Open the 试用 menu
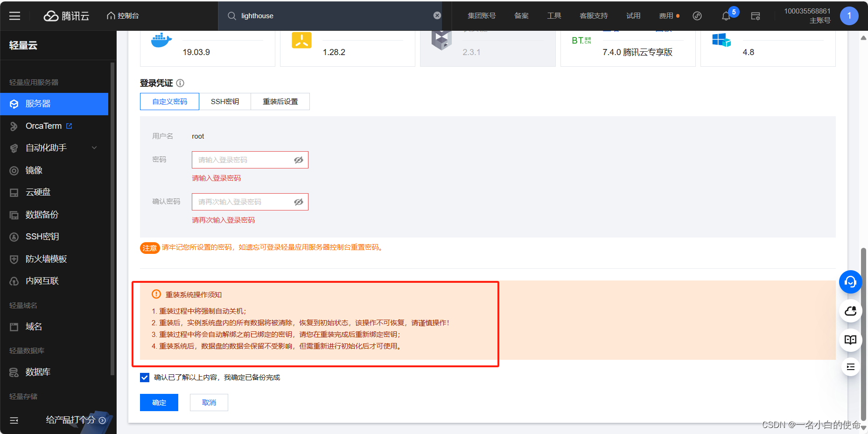Viewport: 868px width, 434px height. pos(633,16)
